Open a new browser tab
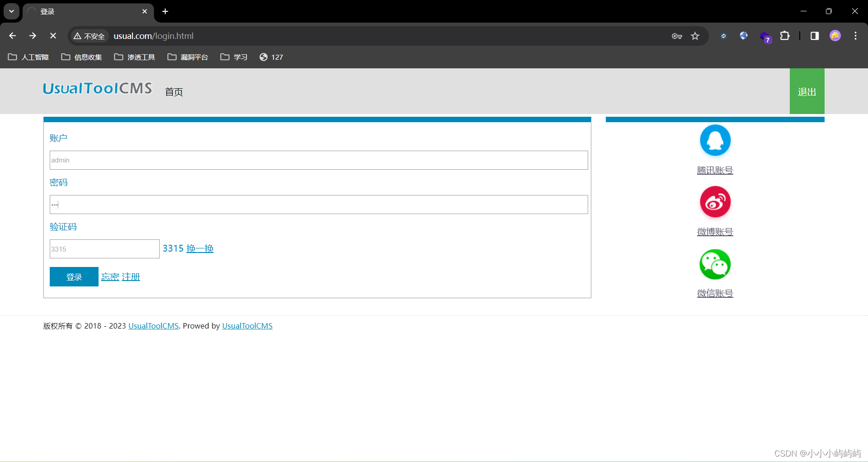The image size is (868, 462). pos(165,11)
